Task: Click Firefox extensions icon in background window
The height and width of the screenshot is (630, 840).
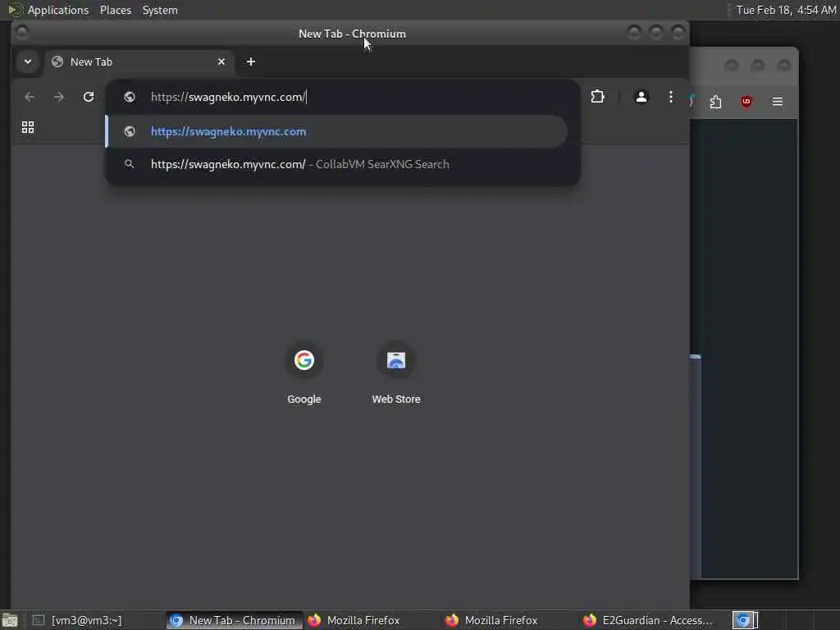Action: coord(715,101)
